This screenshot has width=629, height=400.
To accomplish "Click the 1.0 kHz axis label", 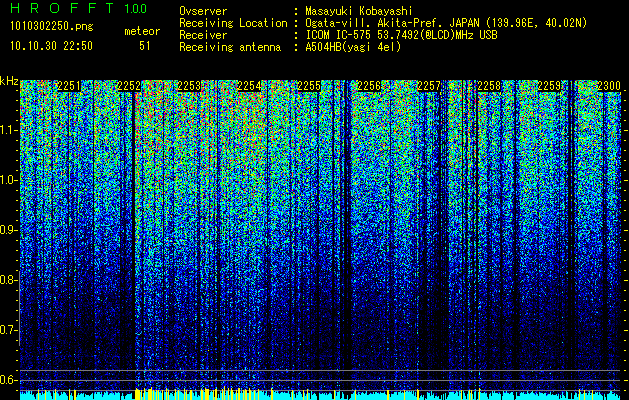I will [8, 180].
